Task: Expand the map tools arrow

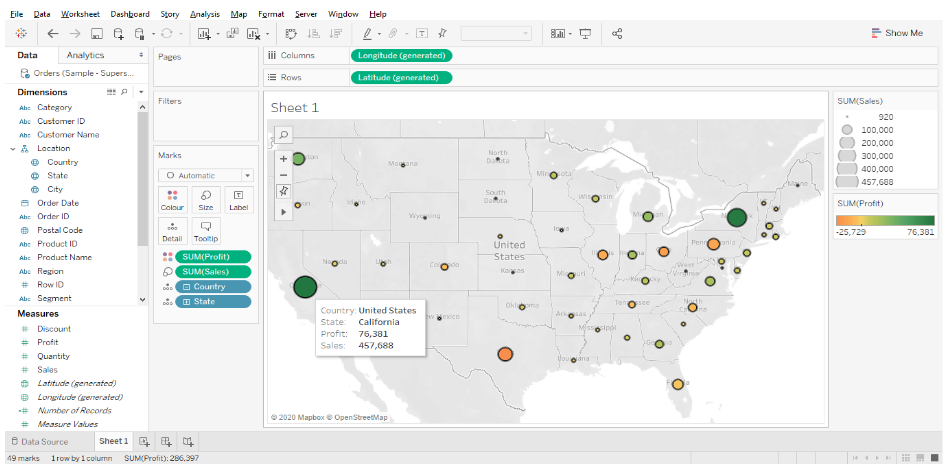Action: (x=283, y=211)
